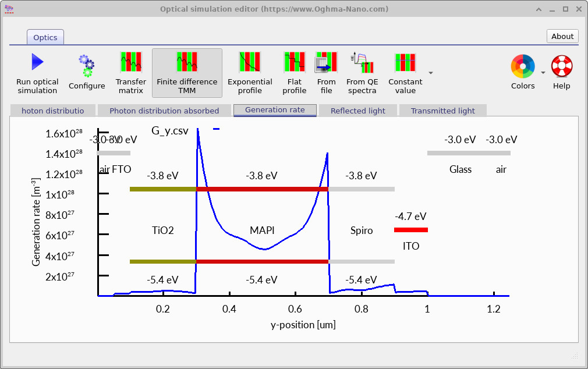The image size is (588, 369).
Task: Select the Flat profile option
Action: click(x=295, y=73)
